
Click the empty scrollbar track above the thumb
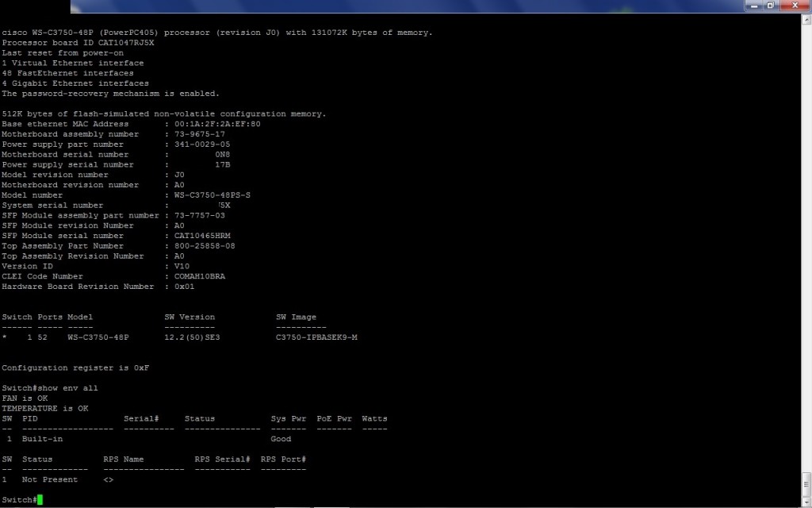(806, 238)
